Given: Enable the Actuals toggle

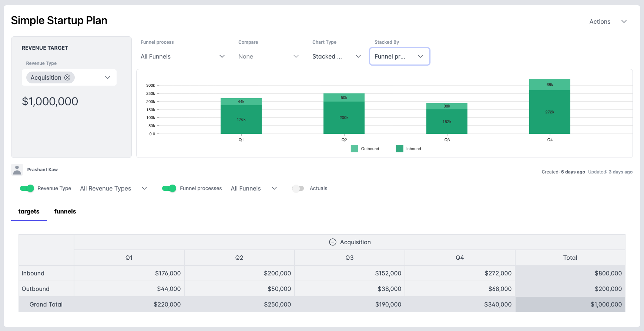Looking at the screenshot, I should (298, 188).
